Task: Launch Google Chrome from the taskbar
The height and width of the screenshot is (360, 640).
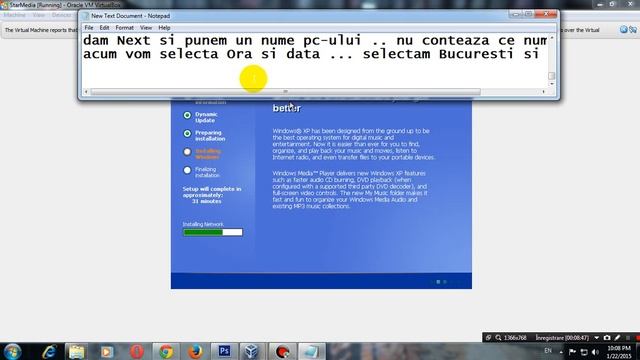Action: pyautogui.click(x=166, y=351)
